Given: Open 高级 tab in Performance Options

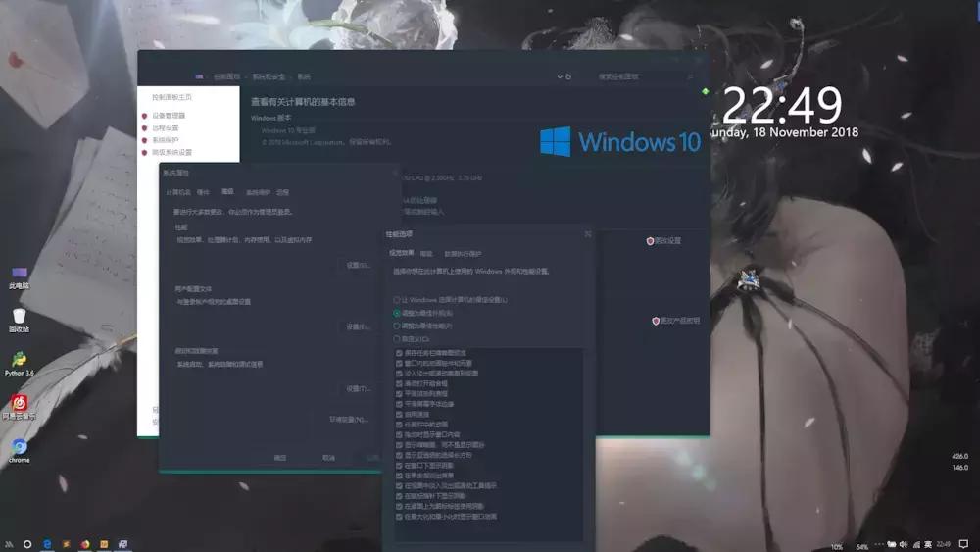Looking at the screenshot, I should pyautogui.click(x=426, y=254).
